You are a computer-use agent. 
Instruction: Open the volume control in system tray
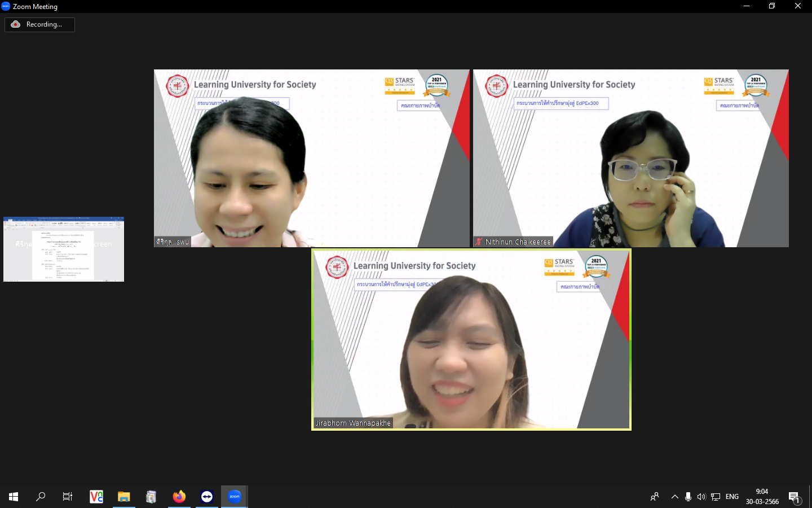(701, 497)
